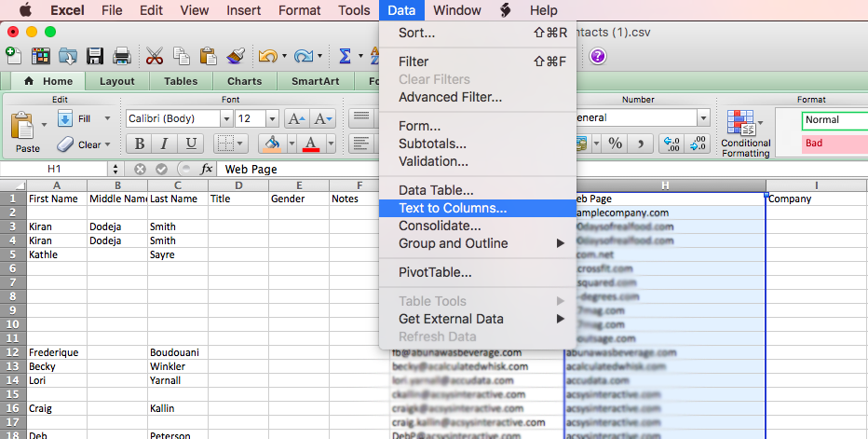
Task: Open the SmartArt ribbon tab
Action: 315,81
